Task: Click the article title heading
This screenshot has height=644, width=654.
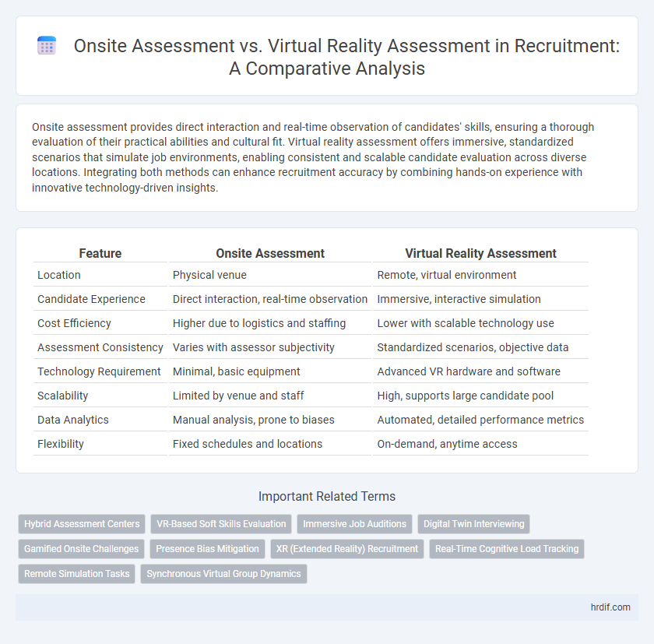Action: point(346,57)
